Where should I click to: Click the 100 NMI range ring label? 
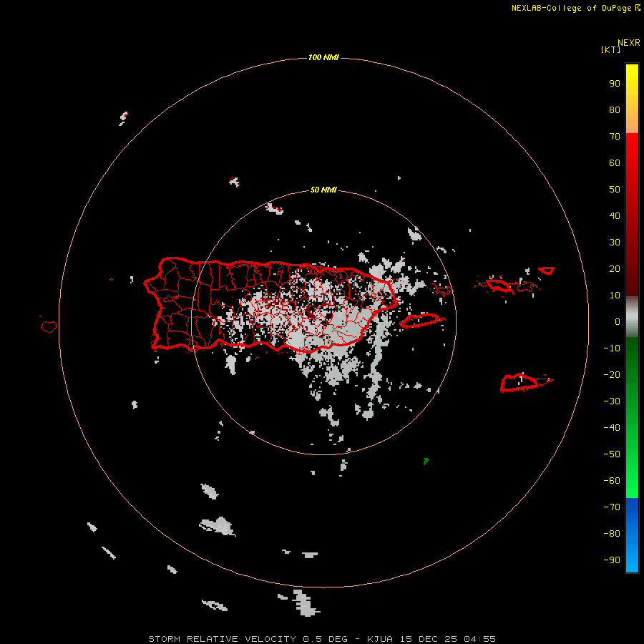pos(323,57)
